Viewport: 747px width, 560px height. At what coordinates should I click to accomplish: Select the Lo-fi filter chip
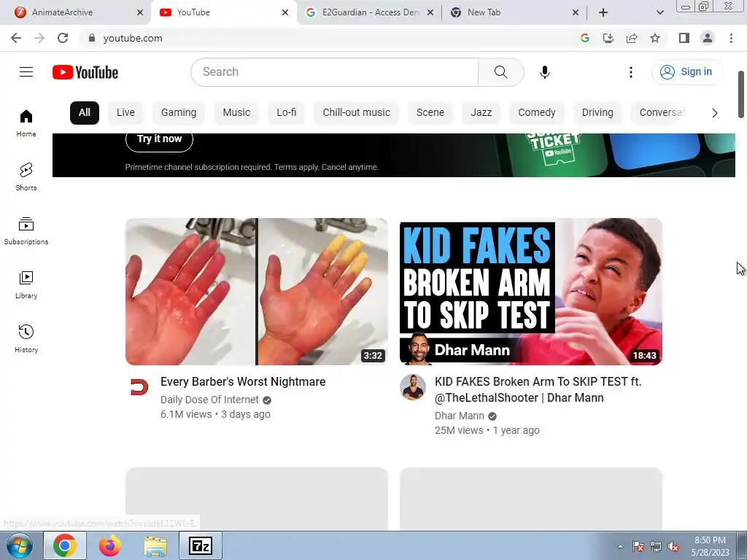pyautogui.click(x=286, y=113)
